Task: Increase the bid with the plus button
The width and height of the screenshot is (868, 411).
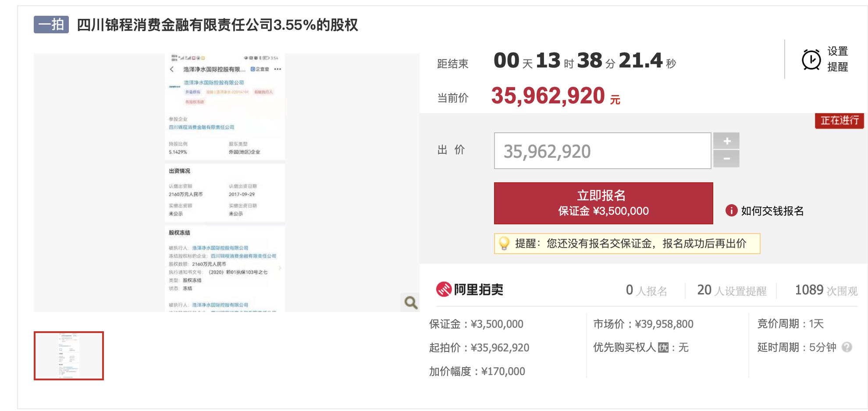Action: point(726,141)
